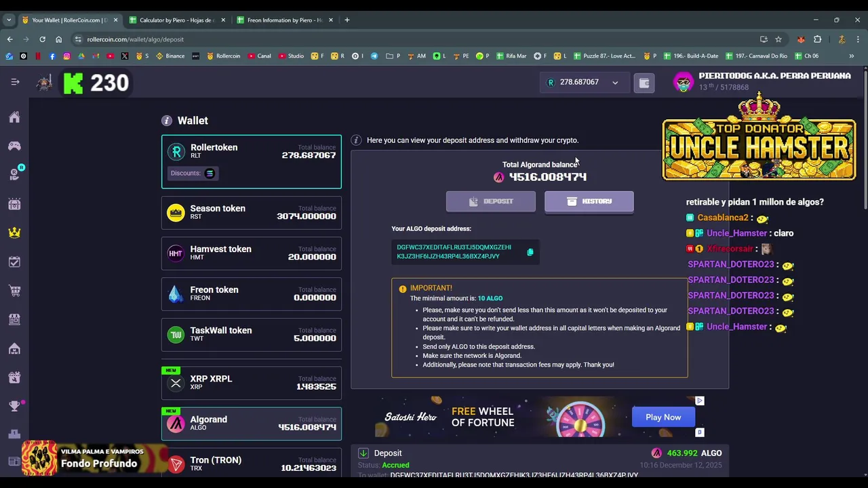This screenshot has width=868, height=488.
Task: Switch to Calculator by Piero tab
Action: pyautogui.click(x=176, y=20)
